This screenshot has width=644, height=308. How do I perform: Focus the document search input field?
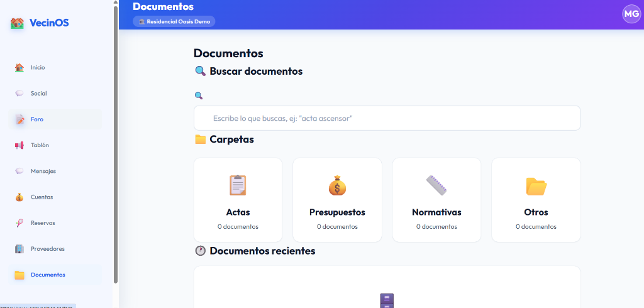click(387, 118)
